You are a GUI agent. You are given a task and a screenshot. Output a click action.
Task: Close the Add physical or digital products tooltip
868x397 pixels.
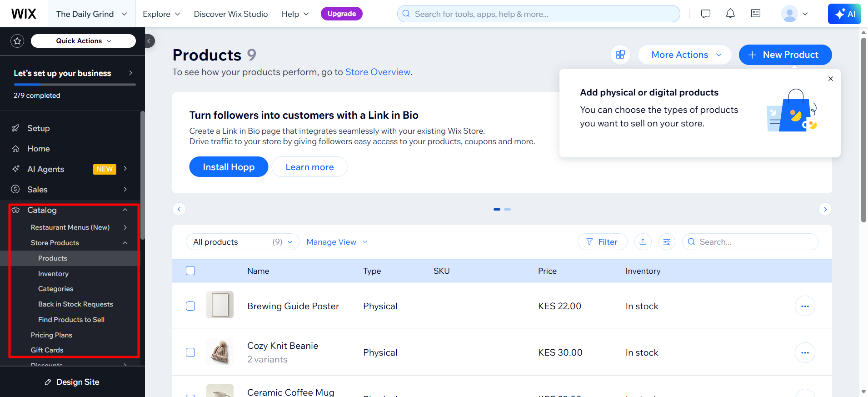(x=831, y=79)
